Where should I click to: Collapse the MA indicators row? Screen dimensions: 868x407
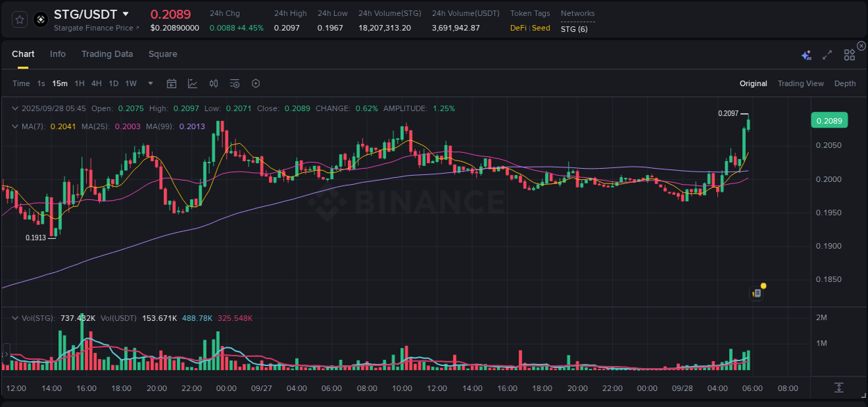[14, 126]
